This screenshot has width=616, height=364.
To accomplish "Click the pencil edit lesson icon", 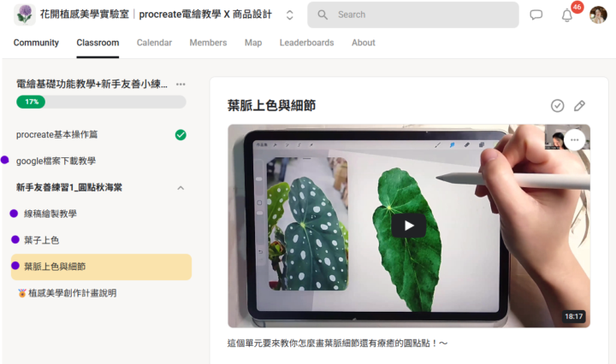I will 579,105.
